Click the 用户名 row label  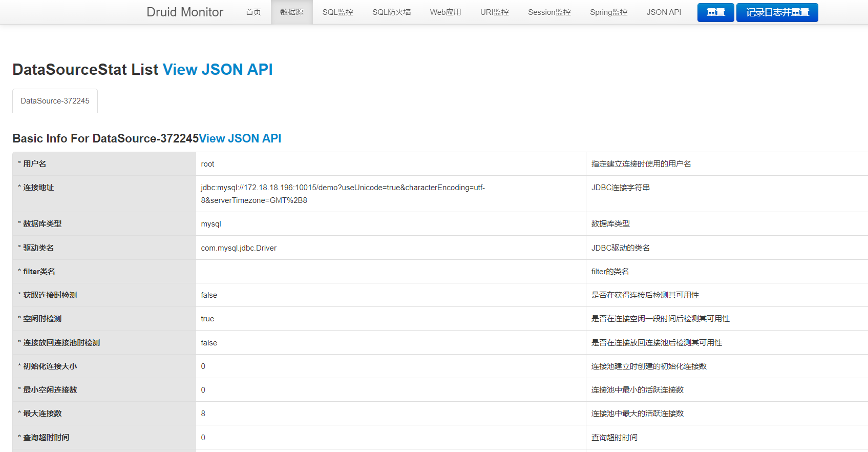34,164
